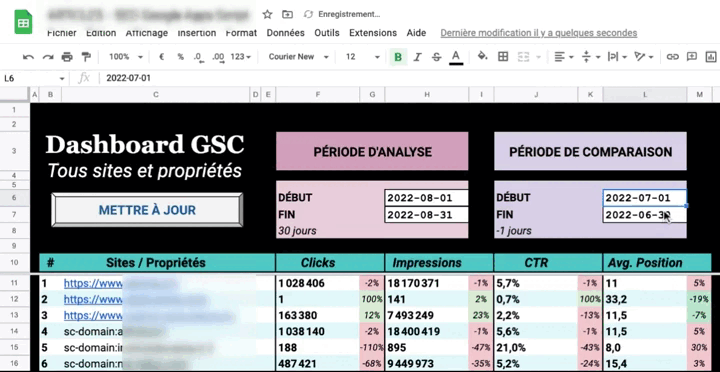The image size is (720, 372).
Task: Click the formula bar showing 2022-07-01
Action: (x=409, y=79)
